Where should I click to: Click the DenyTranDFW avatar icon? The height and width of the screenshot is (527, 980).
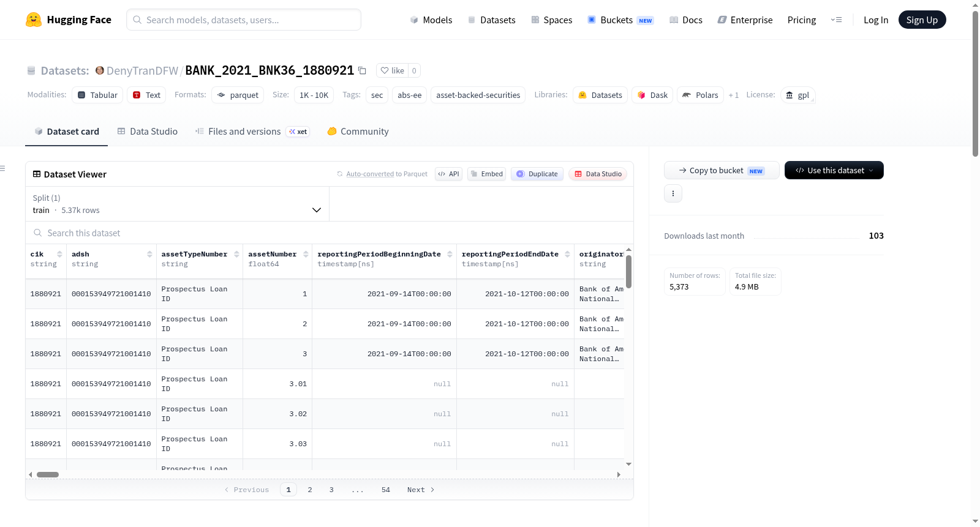pyautogui.click(x=100, y=70)
